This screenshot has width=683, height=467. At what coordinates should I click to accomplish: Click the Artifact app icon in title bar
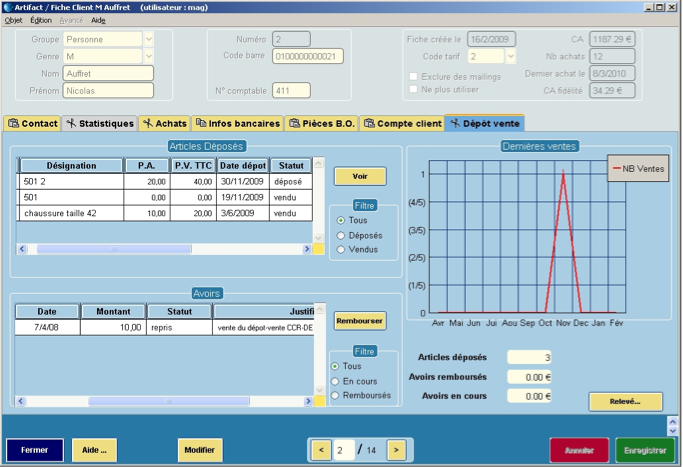click(8, 7)
